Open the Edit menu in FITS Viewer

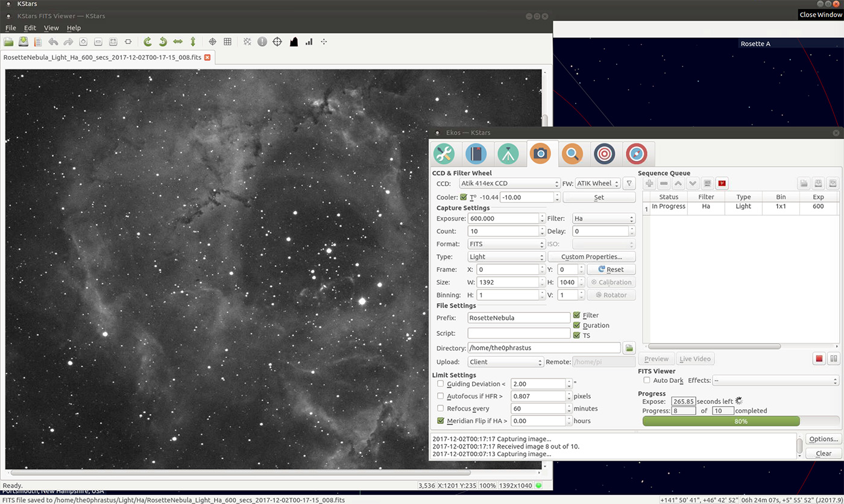pos(30,28)
